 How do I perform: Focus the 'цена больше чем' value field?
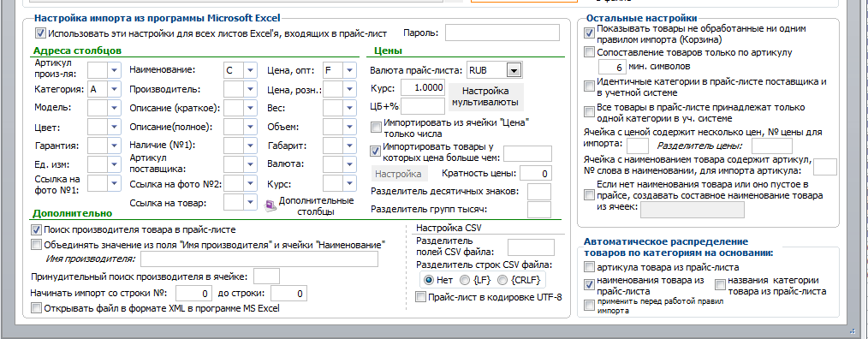(527, 153)
